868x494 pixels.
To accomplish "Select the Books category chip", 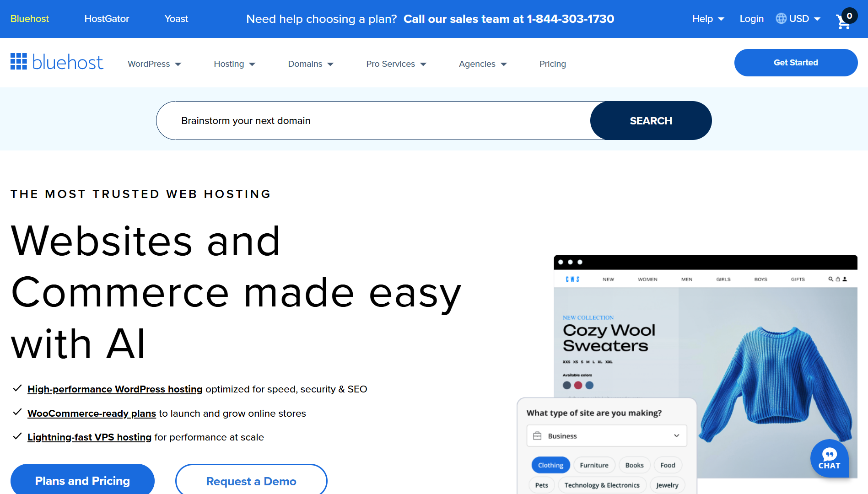I will point(634,465).
